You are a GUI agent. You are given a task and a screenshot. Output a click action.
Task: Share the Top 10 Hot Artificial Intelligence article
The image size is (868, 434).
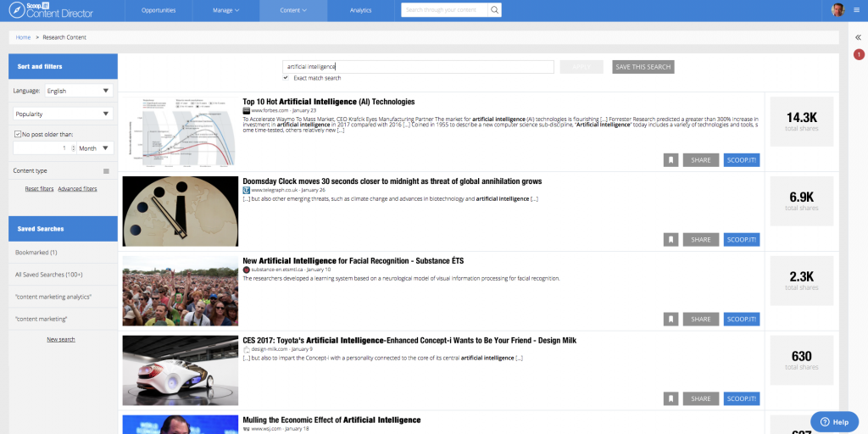click(x=701, y=160)
